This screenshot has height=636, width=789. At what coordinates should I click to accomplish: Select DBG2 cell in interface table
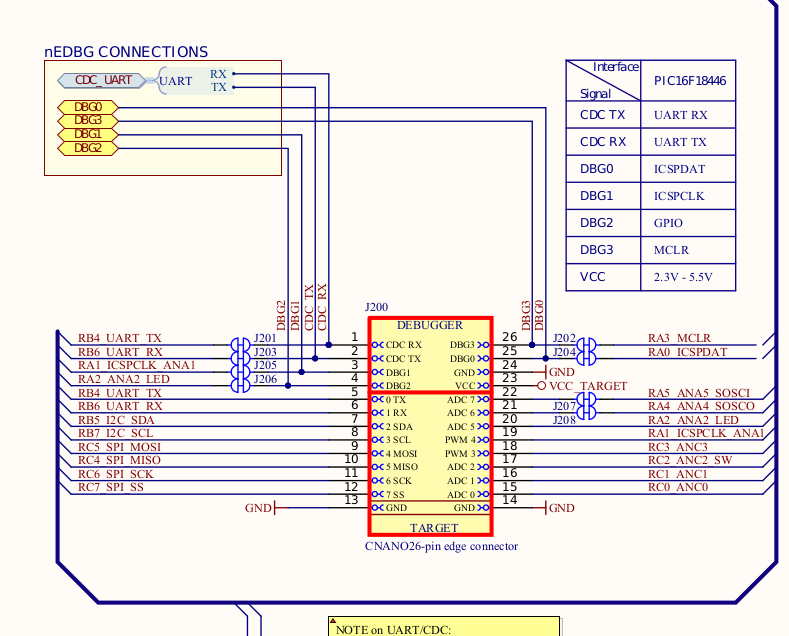[x=603, y=223]
